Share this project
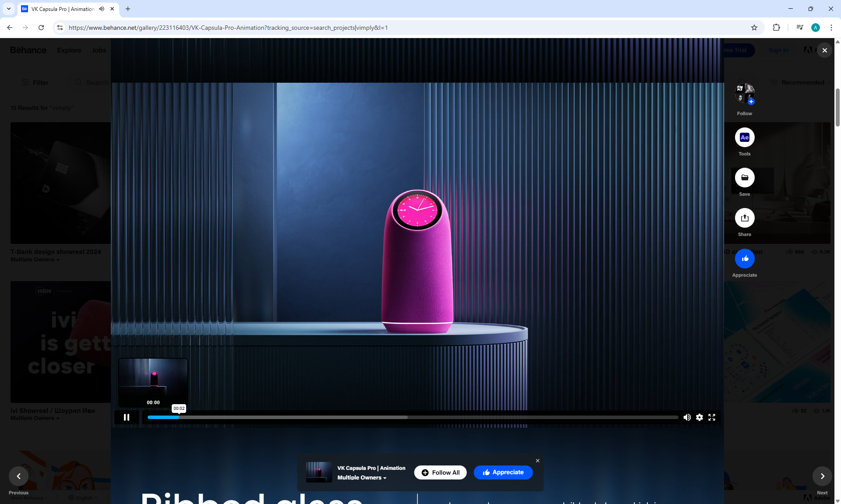The height and width of the screenshot is (504, 841). 744,218
